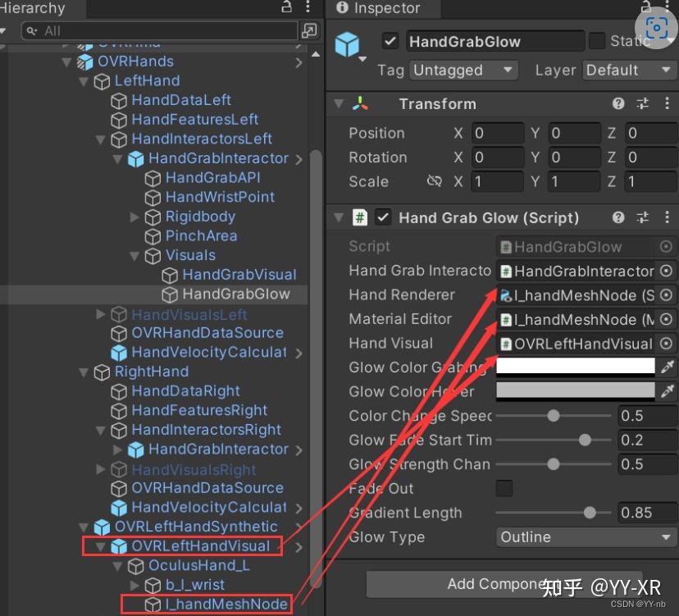Expand the HandVisualsLeft tree node

tap(101, 314)
